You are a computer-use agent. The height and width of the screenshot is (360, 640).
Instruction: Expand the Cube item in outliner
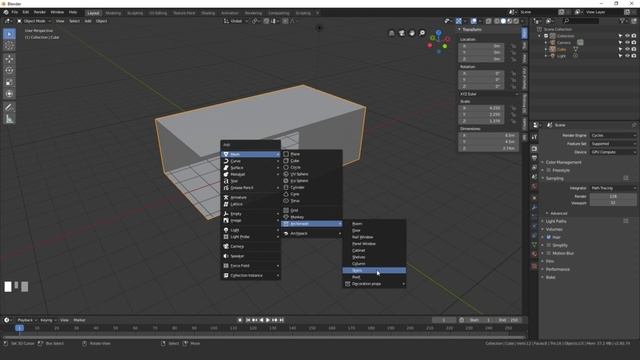pyautogui.click(x=546, y=49)
